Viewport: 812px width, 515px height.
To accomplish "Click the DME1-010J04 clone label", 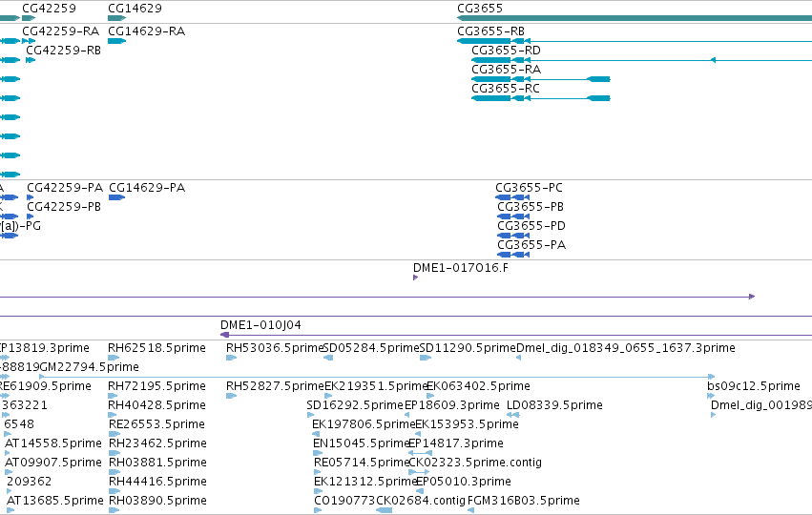I will 260,325.
